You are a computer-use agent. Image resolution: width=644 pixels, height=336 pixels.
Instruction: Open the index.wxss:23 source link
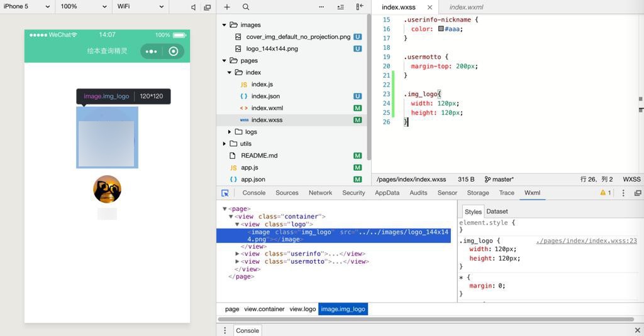(x=586, y=241)
